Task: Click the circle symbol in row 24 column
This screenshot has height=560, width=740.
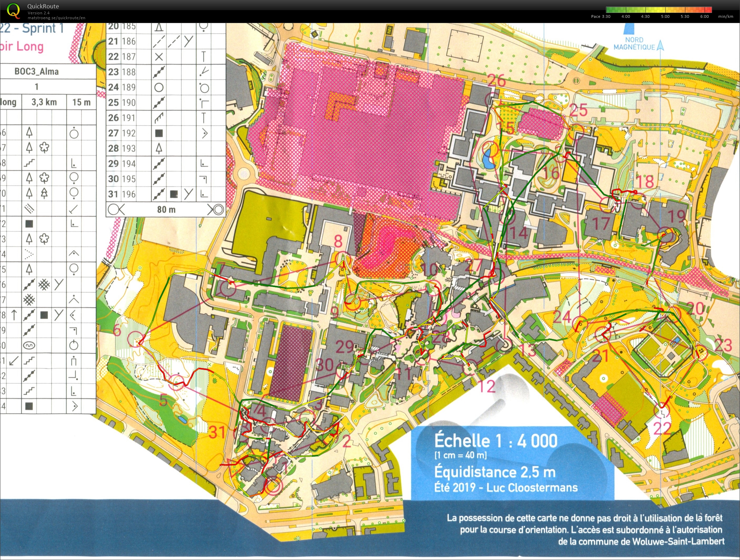Action: click(159, 87)
